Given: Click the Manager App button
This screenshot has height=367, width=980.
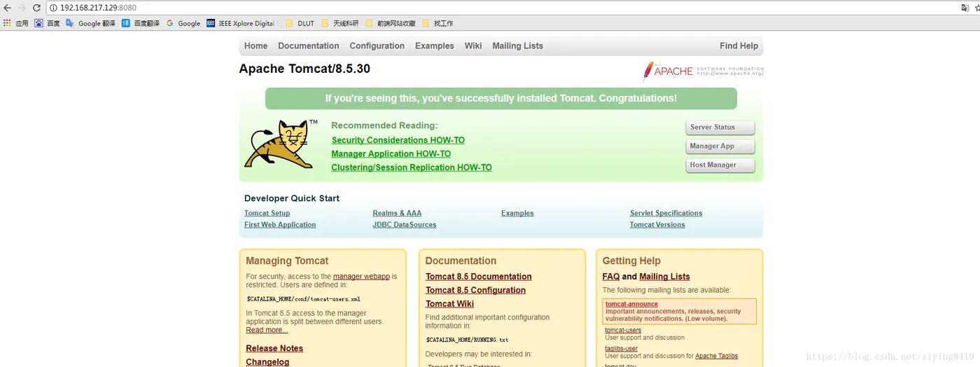Looking at the screenshot, I should click(720, 146).
